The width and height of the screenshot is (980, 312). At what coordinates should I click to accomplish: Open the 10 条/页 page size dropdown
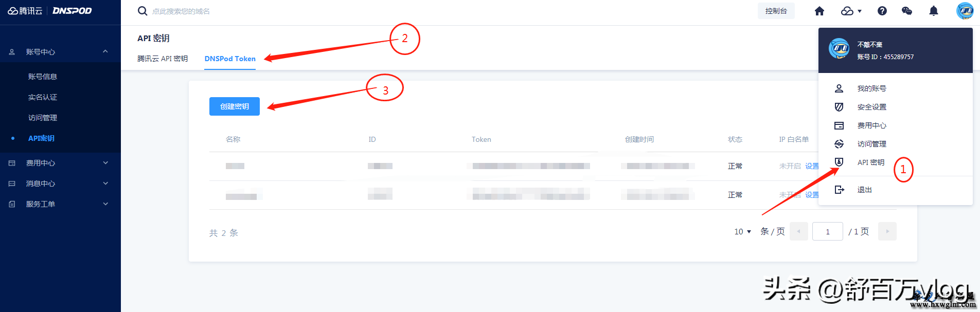(743, 232)
